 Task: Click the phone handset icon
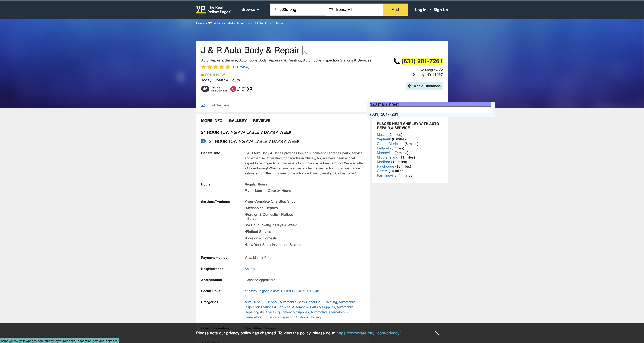click(x=397, y=61)
